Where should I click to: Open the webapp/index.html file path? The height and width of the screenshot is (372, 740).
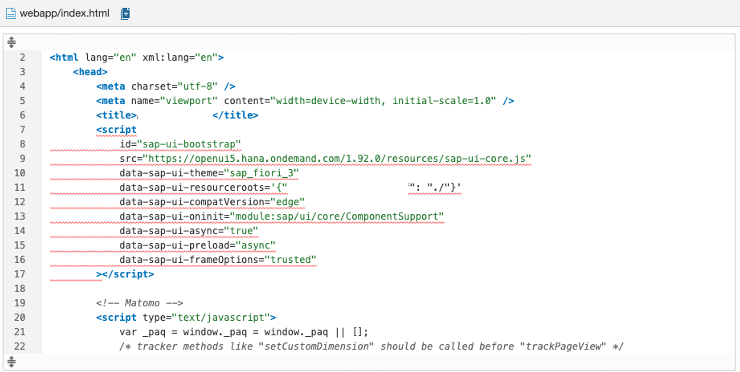(64, 13)
